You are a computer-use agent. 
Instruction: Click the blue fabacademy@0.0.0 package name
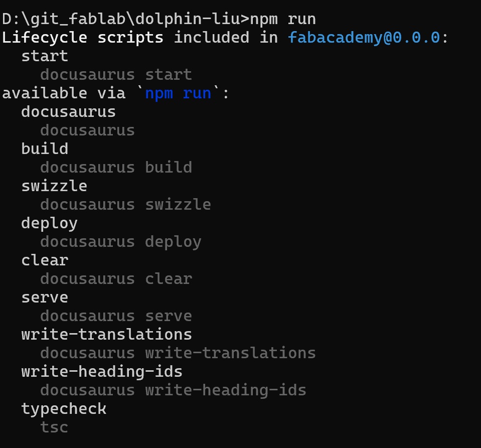click(364, 38)
